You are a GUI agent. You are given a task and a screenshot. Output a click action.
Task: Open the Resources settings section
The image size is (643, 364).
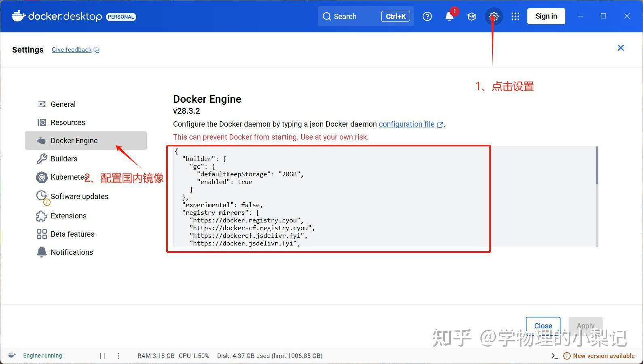68,123
